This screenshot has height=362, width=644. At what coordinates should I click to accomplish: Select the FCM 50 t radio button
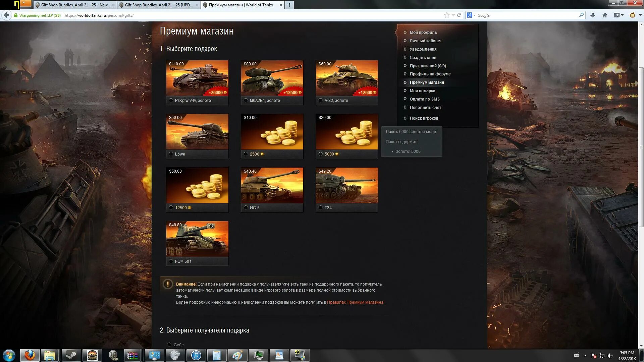(171, 261)
